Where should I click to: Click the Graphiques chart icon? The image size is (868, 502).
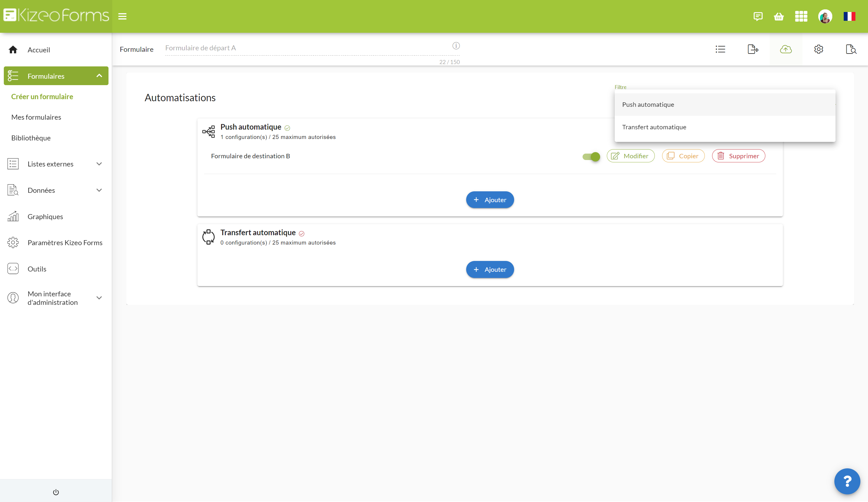coord(13,216)
